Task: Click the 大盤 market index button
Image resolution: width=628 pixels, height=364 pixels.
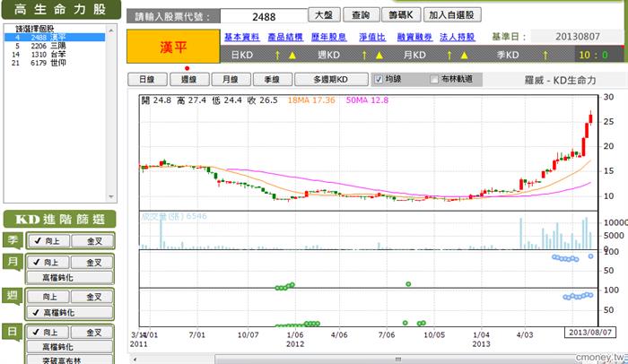Action: 324,15
